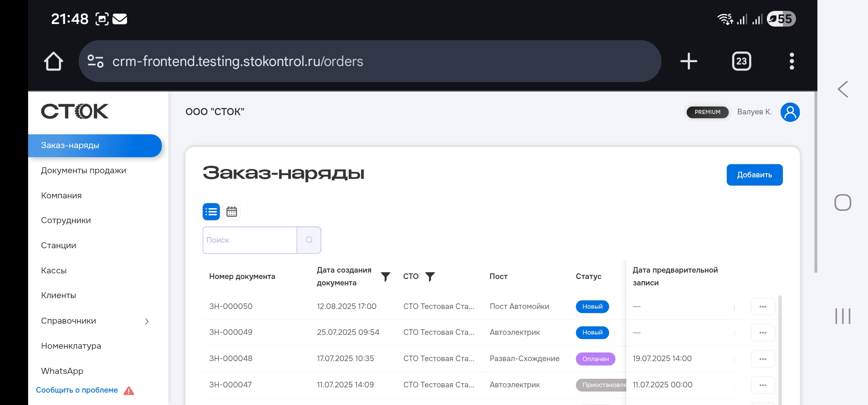This screenshot has height=405, width=868.
Task: Tap the browser home icon
Action: click(x=53, y=61)
